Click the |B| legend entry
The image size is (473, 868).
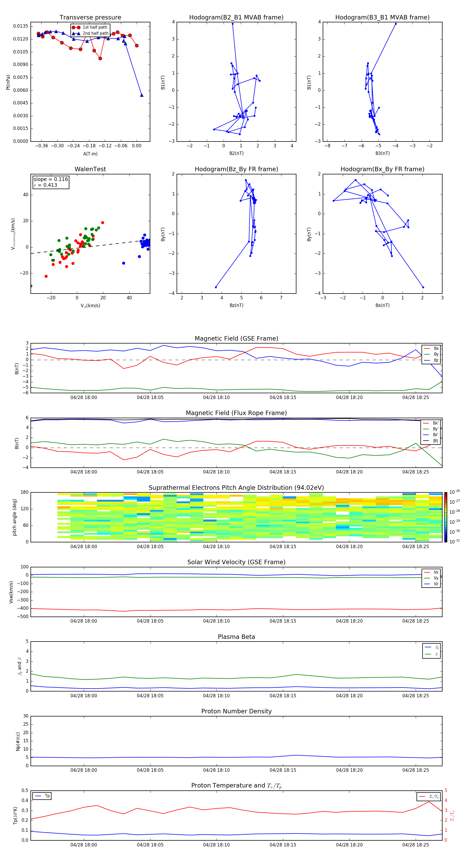point(431,441)
